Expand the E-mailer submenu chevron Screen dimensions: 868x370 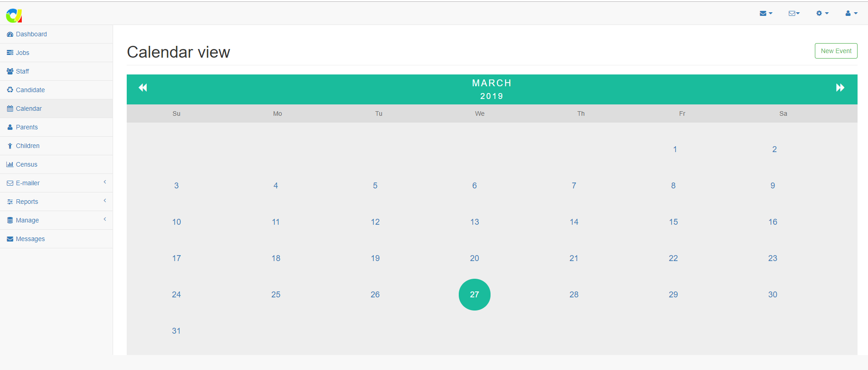click(x=105, y=182)
